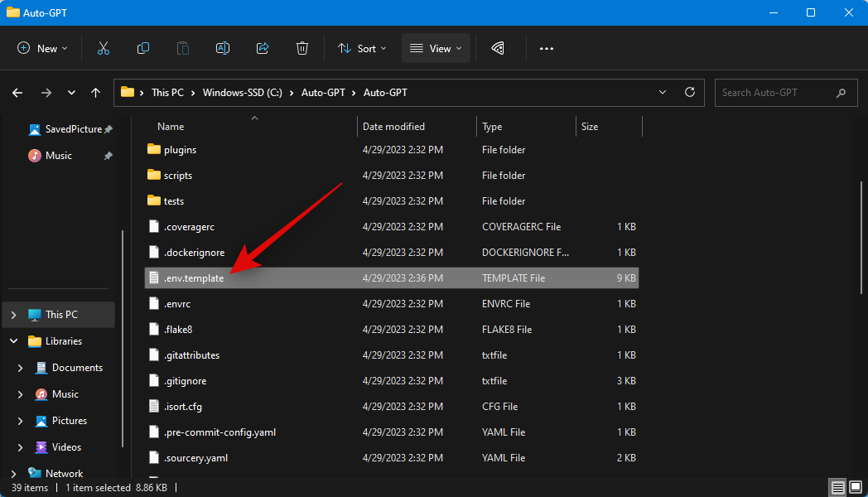Viewport: 868px width, 497px height.
Task: Switch to details view icon in status bar
Action: pyautogui.click(x=837, y=488)
